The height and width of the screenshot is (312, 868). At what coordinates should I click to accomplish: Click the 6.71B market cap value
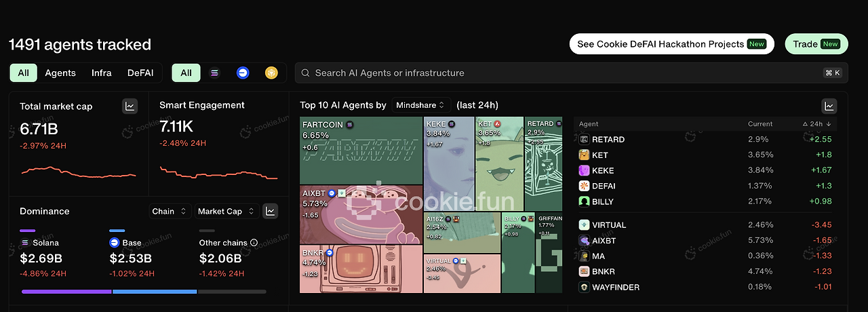(x=39, y=129)
